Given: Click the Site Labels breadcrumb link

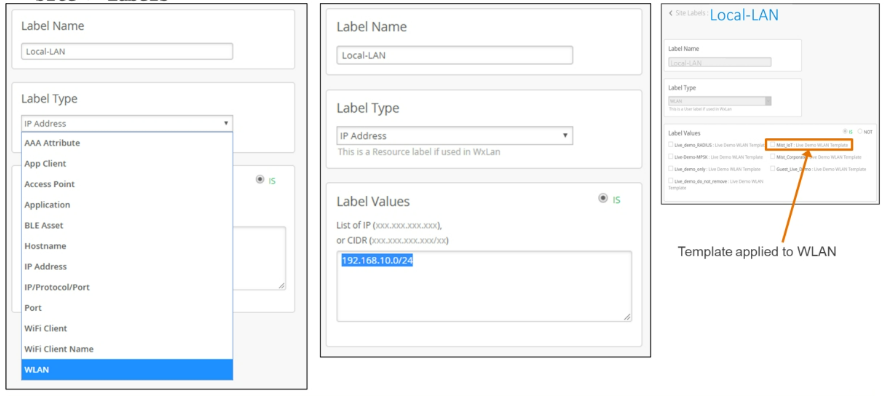Looking at the screenshot, I should pos(690,13).
